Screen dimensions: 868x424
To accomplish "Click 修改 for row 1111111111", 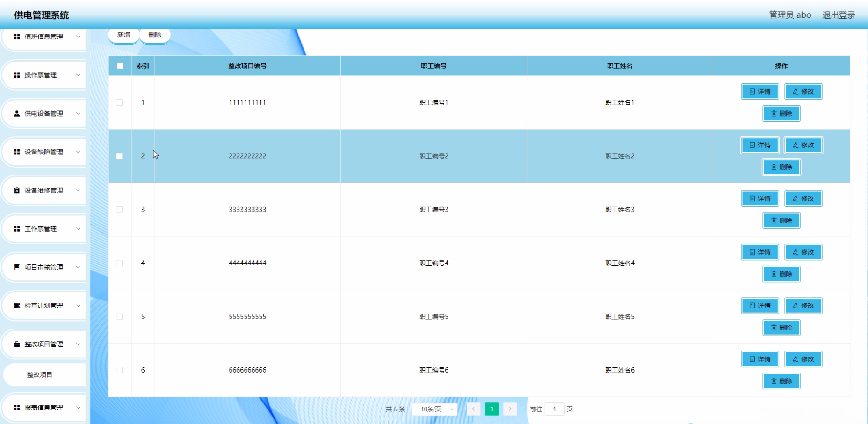I will [x=803, y=92].
